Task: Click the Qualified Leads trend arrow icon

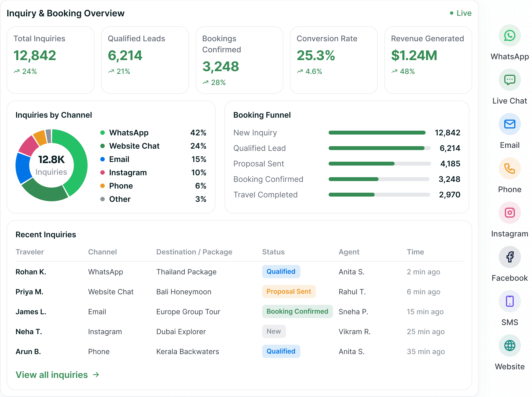Action: (x=111, y=71)
